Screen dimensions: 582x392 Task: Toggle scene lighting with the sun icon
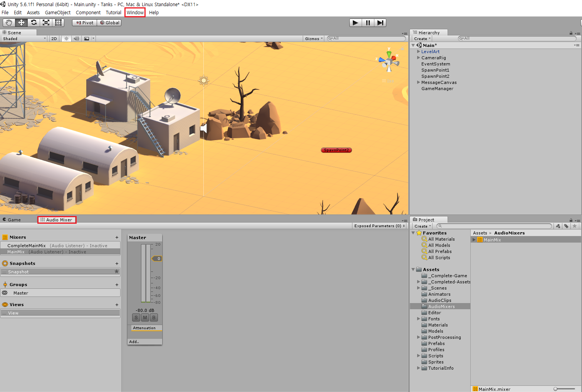[66, 38]
